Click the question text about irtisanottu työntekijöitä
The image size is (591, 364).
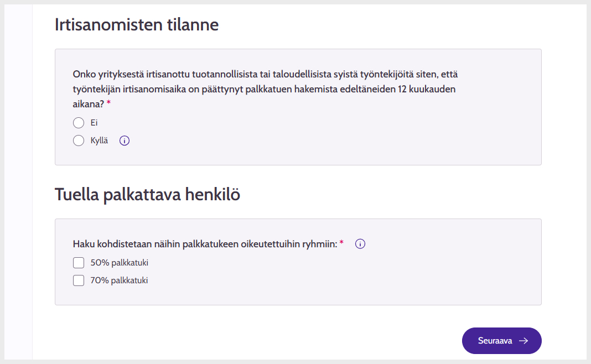tap(265, 89)
